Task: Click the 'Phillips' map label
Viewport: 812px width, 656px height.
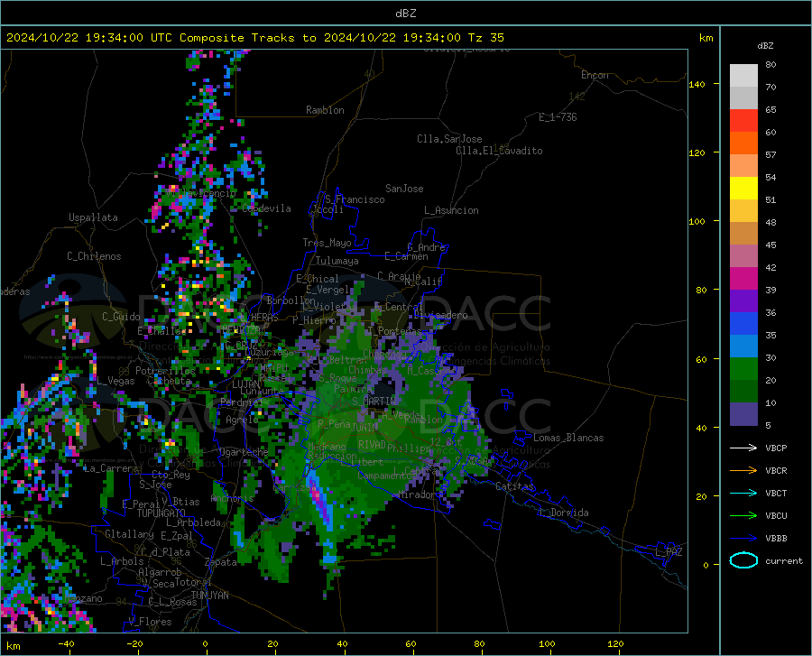Action: (x=409, y=448)
